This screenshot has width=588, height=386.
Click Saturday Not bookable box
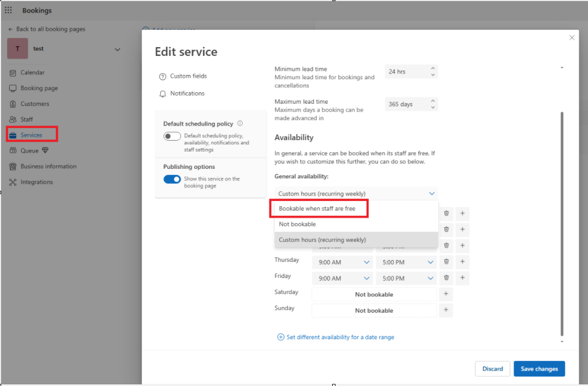374,294
